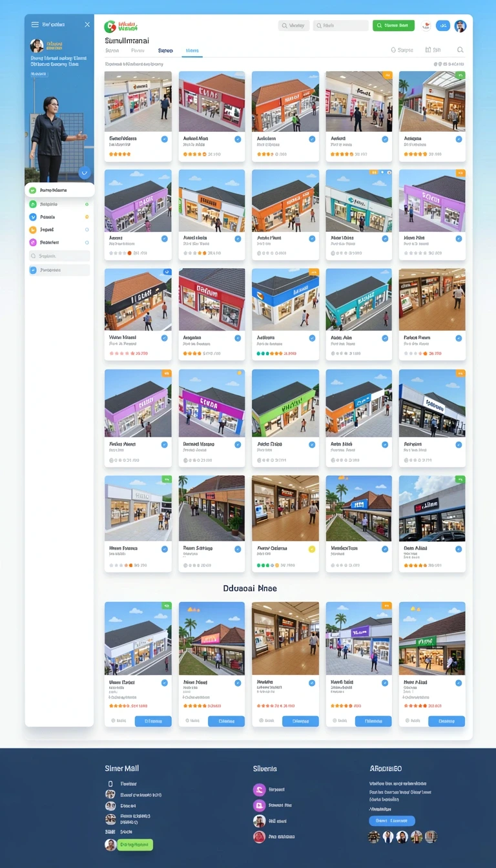The width and height of the screenshot is (496, 868).
Task: Click the small outlined tag under the blue sidebar text
Action: [x=39, y=74]
